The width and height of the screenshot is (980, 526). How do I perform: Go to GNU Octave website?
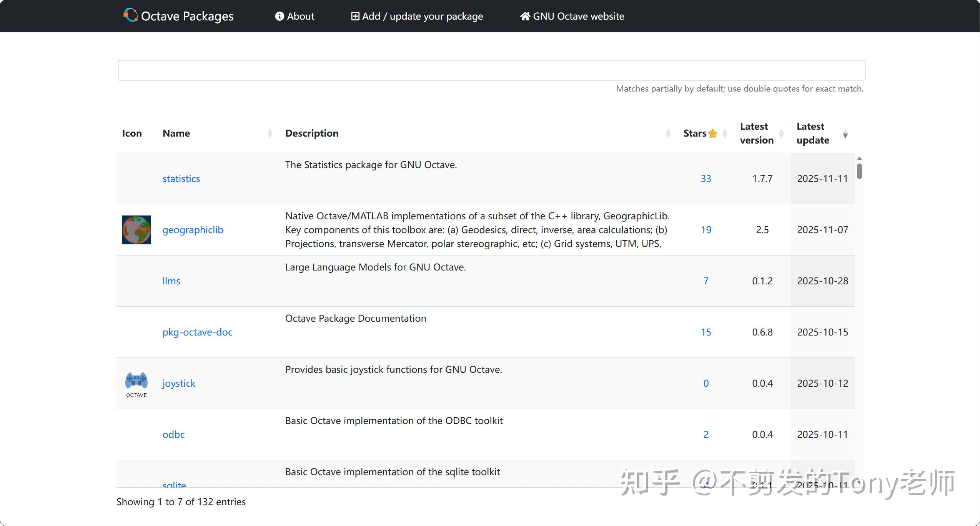click(572, 16)
